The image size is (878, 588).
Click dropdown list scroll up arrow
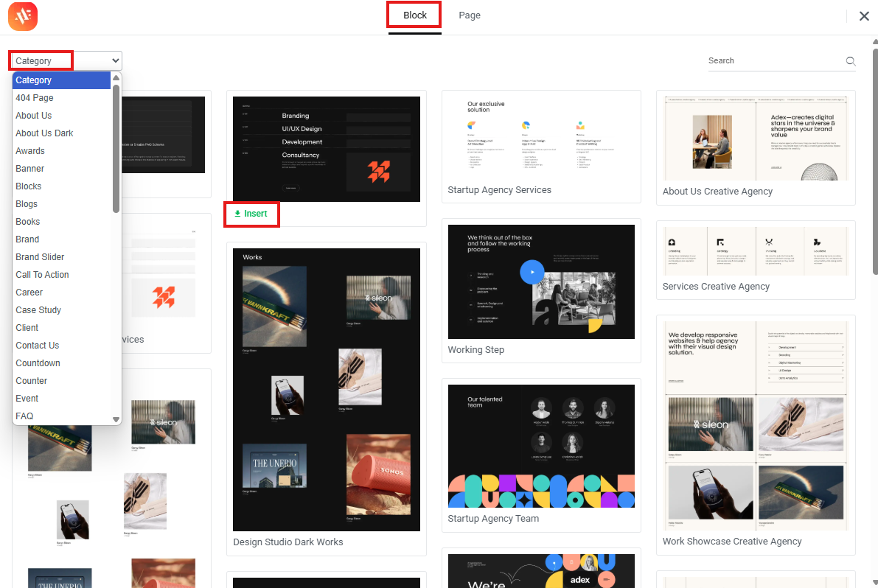[x=116, y=78]
